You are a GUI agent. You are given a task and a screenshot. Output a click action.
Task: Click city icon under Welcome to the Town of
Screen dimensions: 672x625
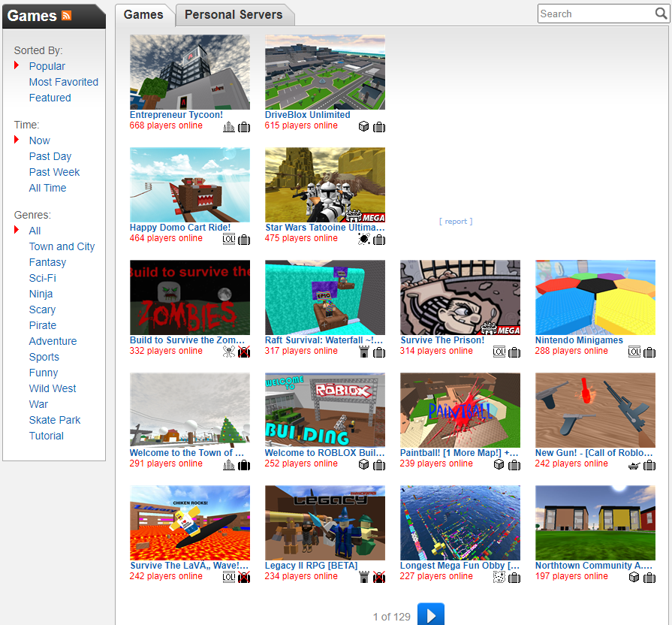pos(229,465)
